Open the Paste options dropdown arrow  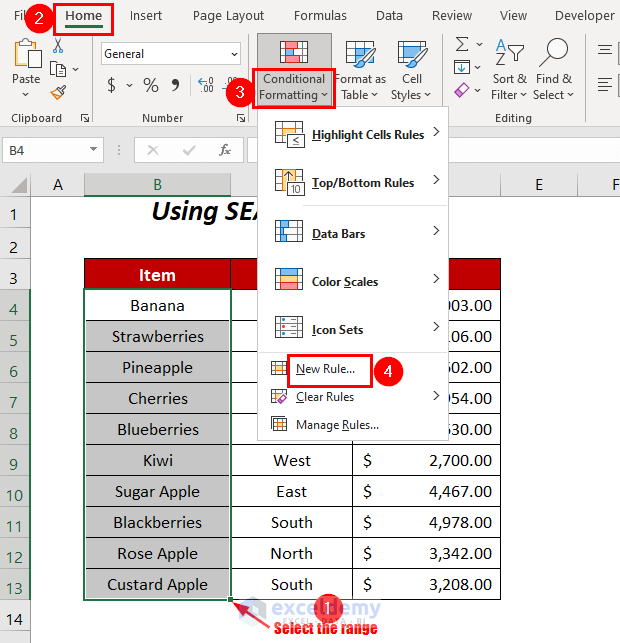tap(25, 95)
